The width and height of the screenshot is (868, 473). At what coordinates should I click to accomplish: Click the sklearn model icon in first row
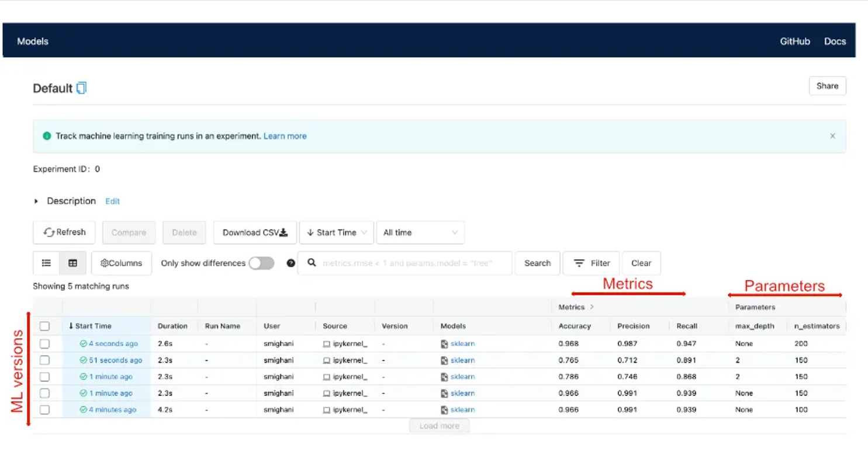(444, 344)
